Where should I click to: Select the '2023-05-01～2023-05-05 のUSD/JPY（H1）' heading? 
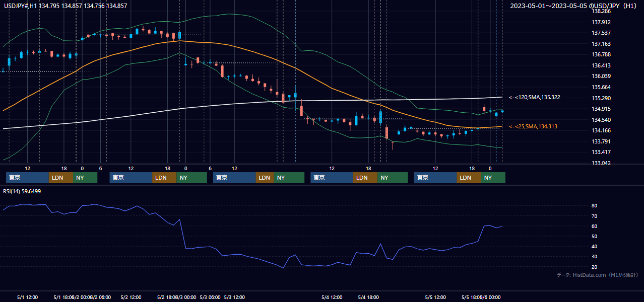tap(574, 6)
